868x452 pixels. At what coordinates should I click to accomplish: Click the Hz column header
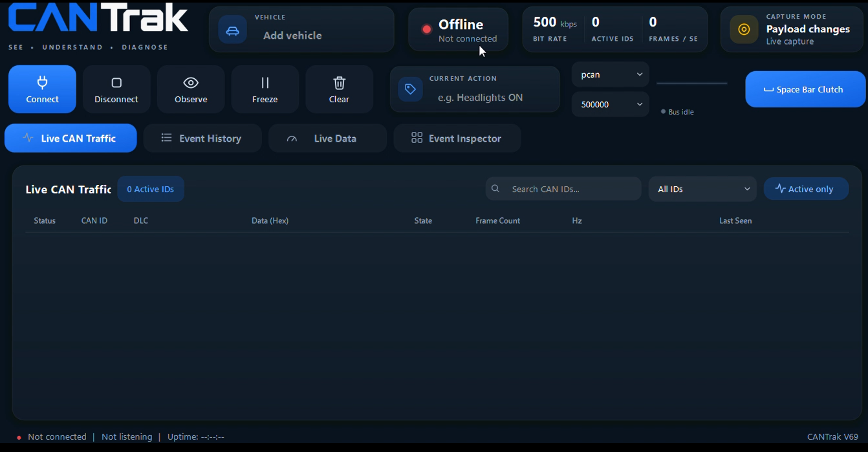pos(577,221)
